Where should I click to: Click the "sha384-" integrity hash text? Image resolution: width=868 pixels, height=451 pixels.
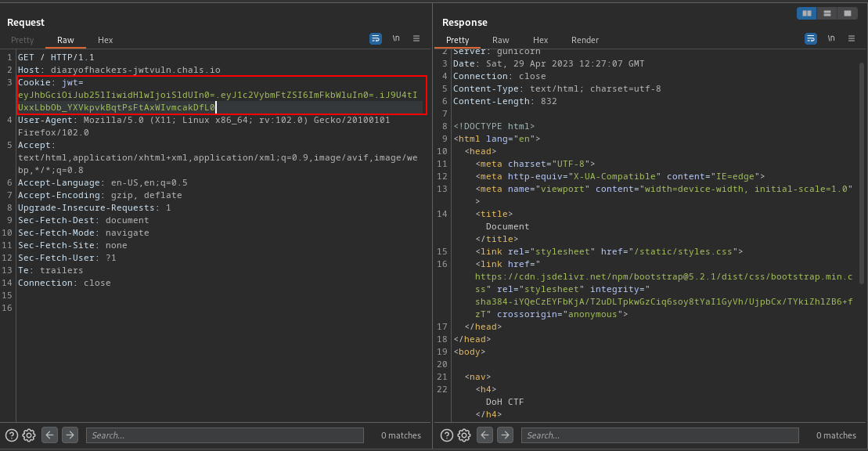[664, 308]
